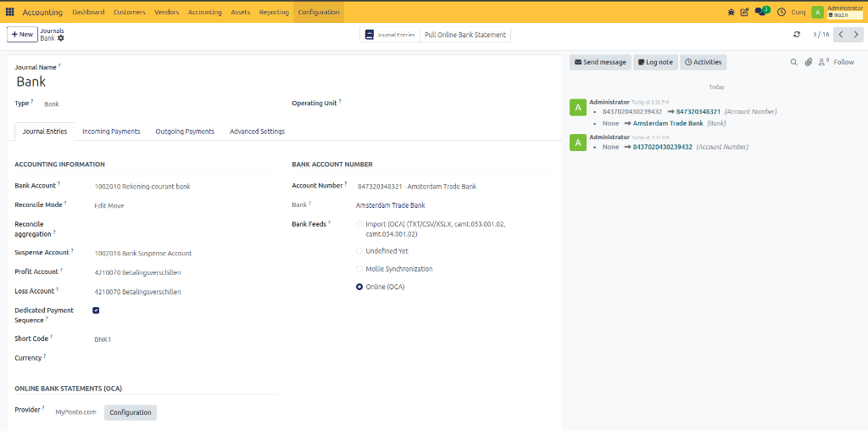Edit the Short Code field BNK1
868x431 pixels.
(x=184, y=339)
